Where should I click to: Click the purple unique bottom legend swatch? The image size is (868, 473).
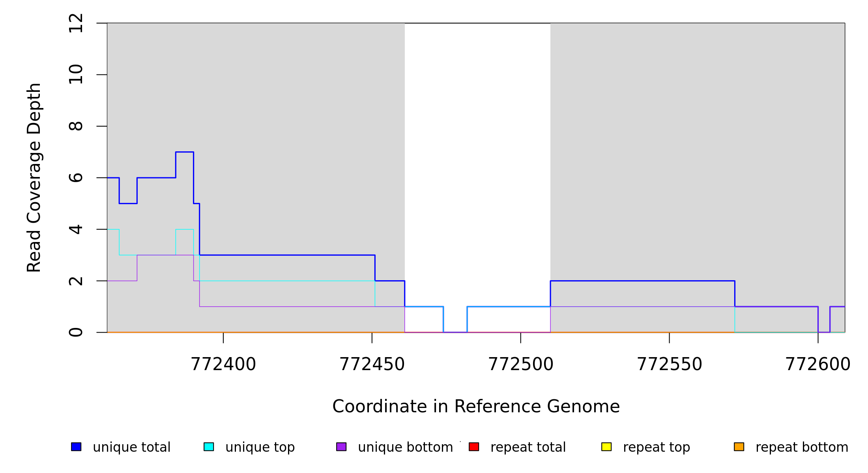[341, 447]
